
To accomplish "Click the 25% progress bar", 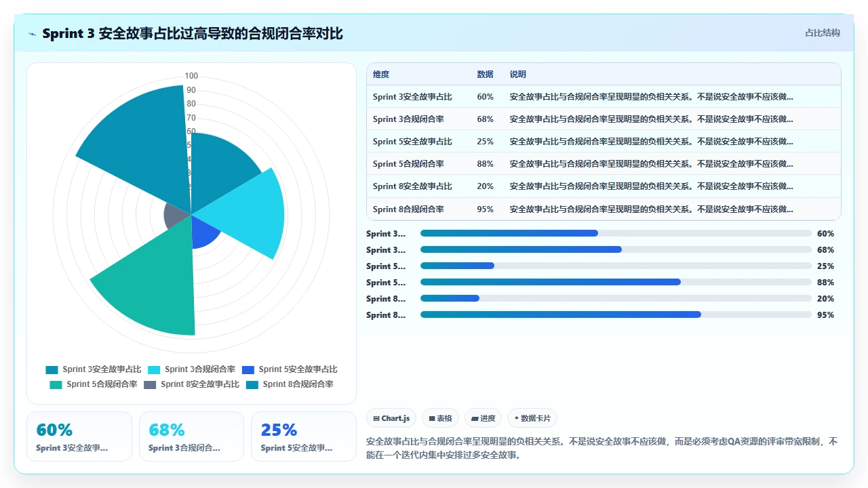I will (x=616, y=266).
